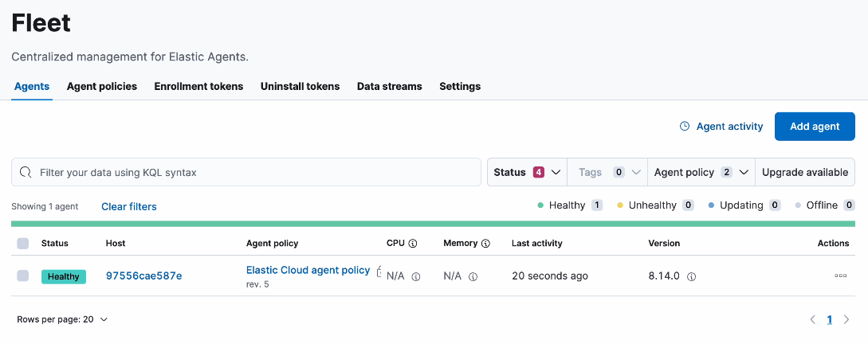Click the Memory column info icon
This screenshot has width=868, height=344.
pyautogui.click(x=485, y=244)
